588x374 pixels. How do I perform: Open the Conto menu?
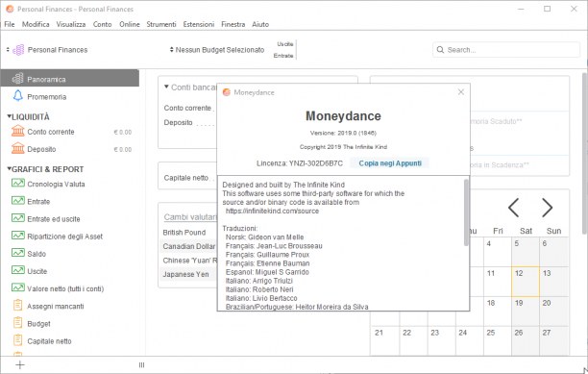click(x=103, y=24)
